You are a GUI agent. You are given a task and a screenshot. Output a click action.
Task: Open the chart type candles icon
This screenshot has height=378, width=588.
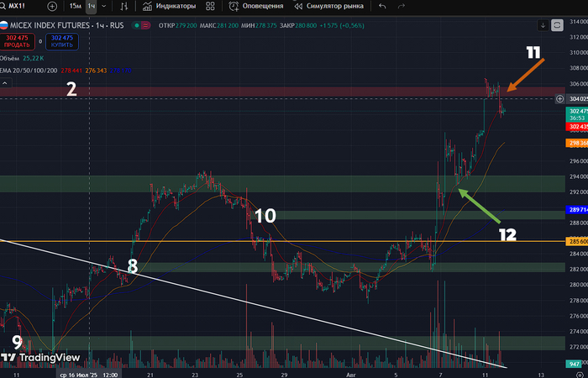click(124, 6)
